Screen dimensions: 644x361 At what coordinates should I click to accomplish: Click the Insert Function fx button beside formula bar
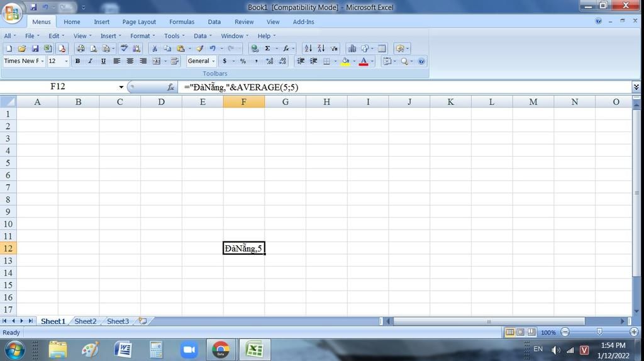tap(170, 87)
